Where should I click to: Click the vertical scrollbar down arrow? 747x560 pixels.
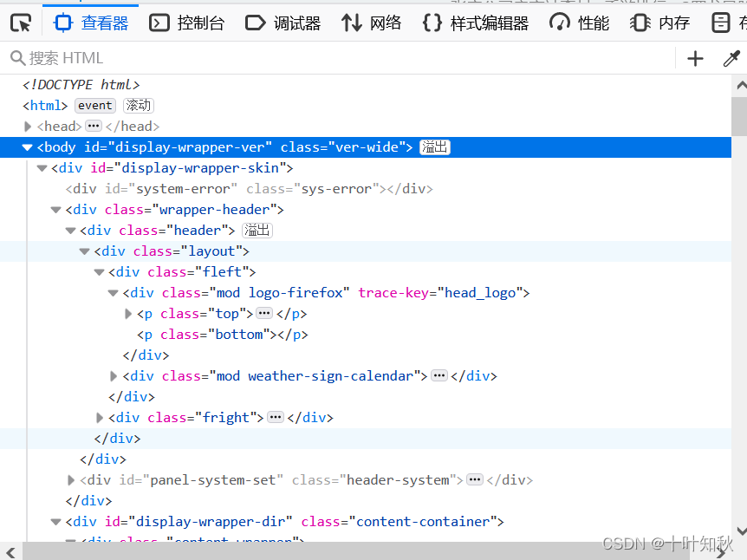coord(740,531)
